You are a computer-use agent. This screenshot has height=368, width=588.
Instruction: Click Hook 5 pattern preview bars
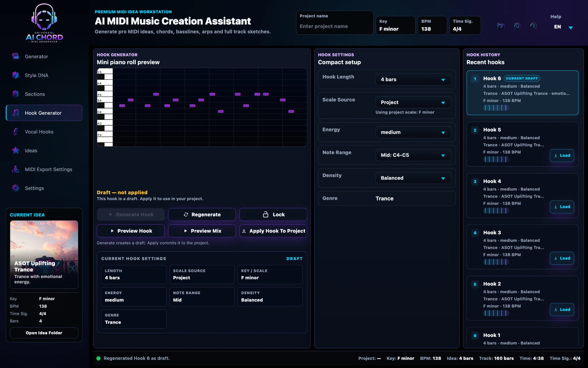tap(496, 159)
